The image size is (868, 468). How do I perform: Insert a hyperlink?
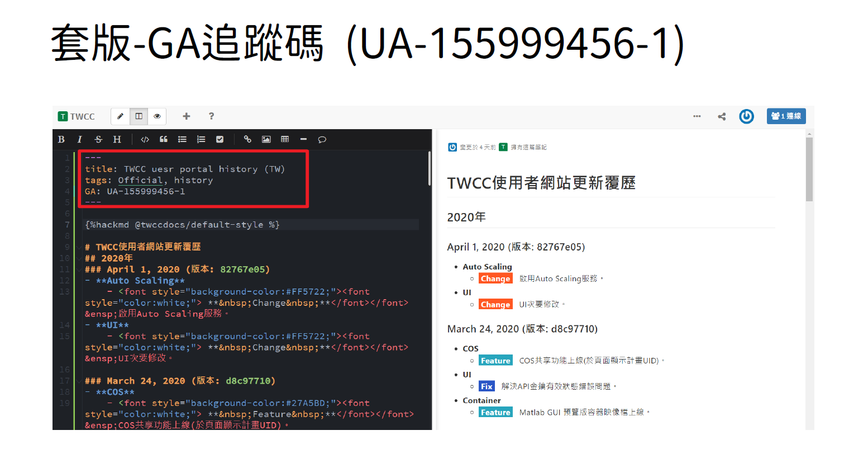click(247, 139)
